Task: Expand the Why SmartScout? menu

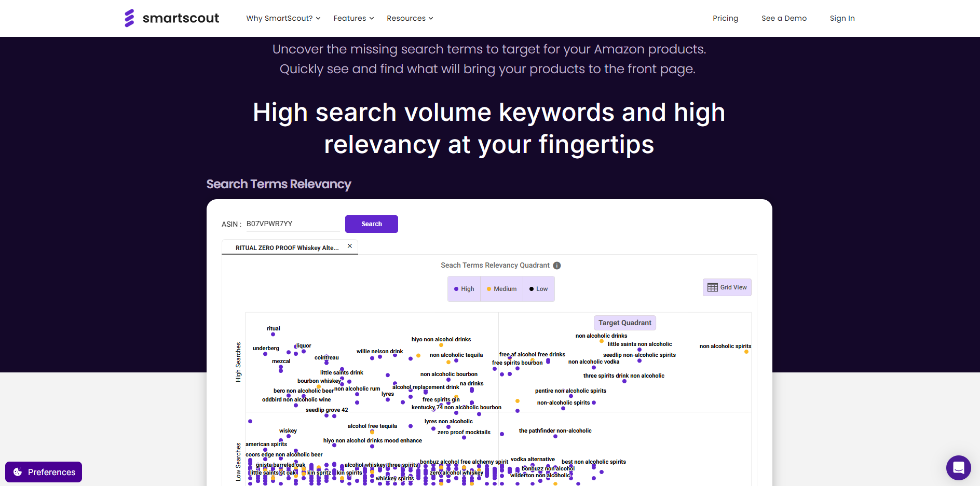Action: pyautogui.click(x=283, y=18)
